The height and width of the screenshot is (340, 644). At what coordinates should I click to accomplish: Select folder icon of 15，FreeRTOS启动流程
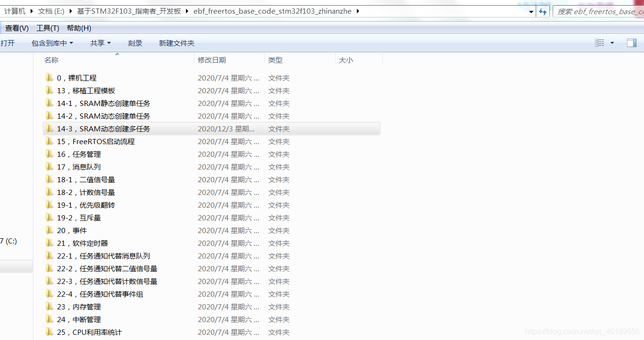(49, 141)
